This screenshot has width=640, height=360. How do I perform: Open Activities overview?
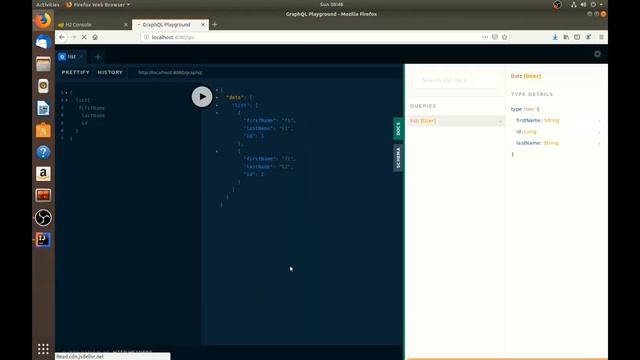tap(48, 4)
